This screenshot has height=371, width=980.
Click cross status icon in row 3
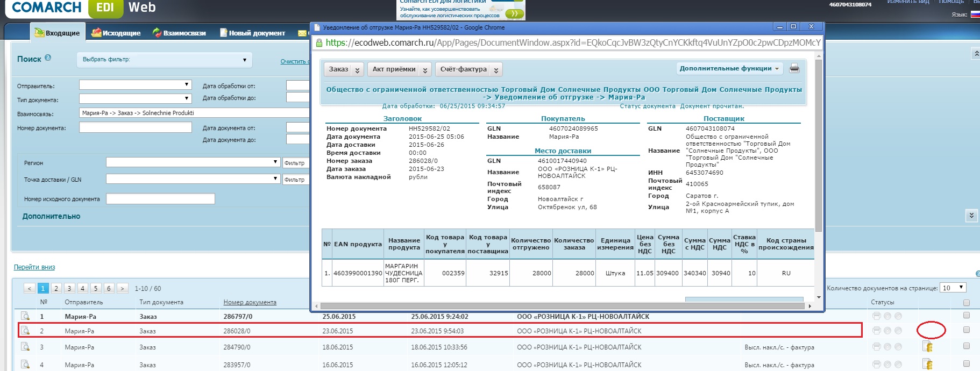coord(887,347)
